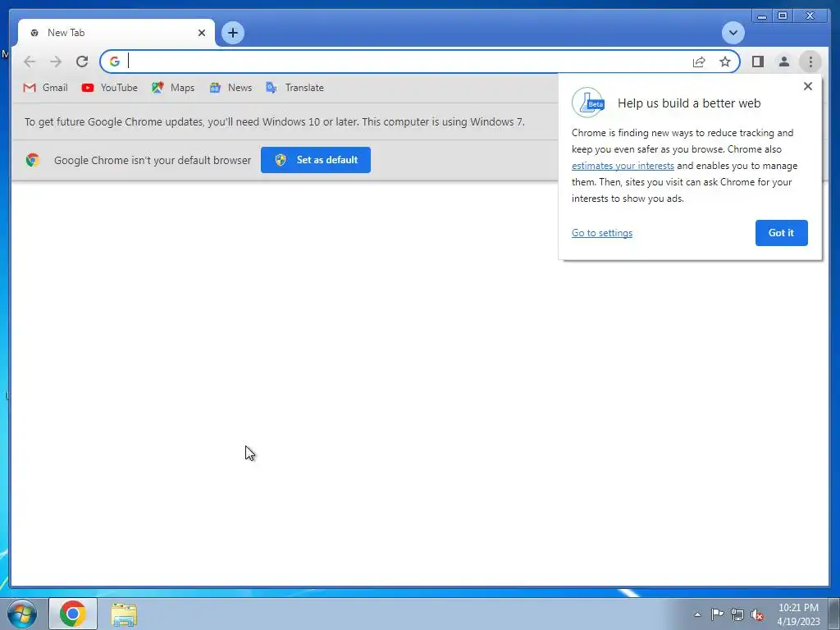Click Set as default button
The image size is (840, 630).
point(316,160)
